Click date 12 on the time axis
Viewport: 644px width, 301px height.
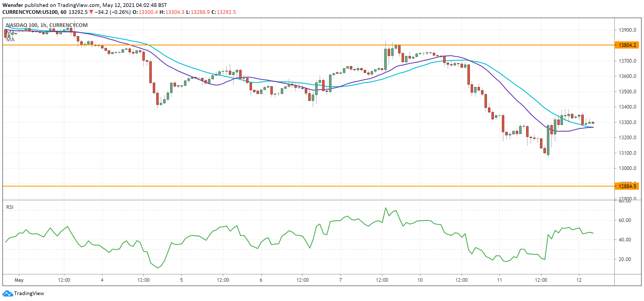tap(579, 280)
